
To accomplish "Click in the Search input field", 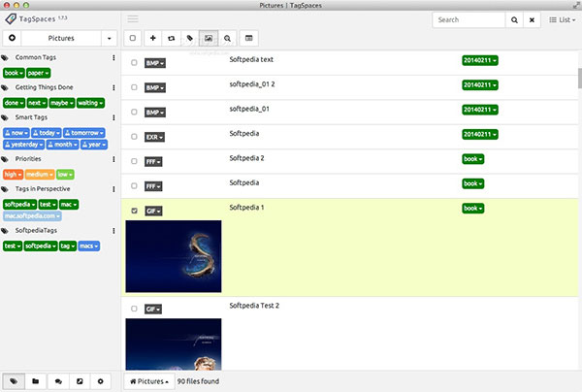I will click(469, 19).
